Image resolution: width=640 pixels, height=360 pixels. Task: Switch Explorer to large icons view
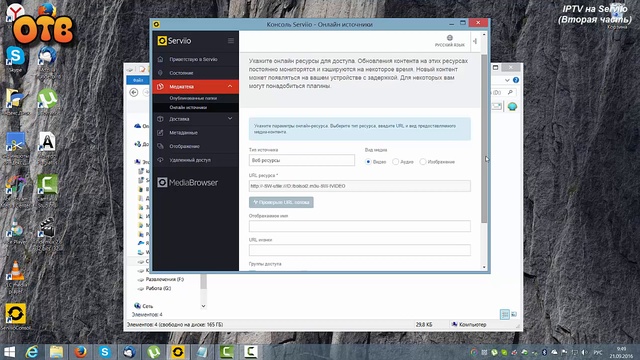514,314
